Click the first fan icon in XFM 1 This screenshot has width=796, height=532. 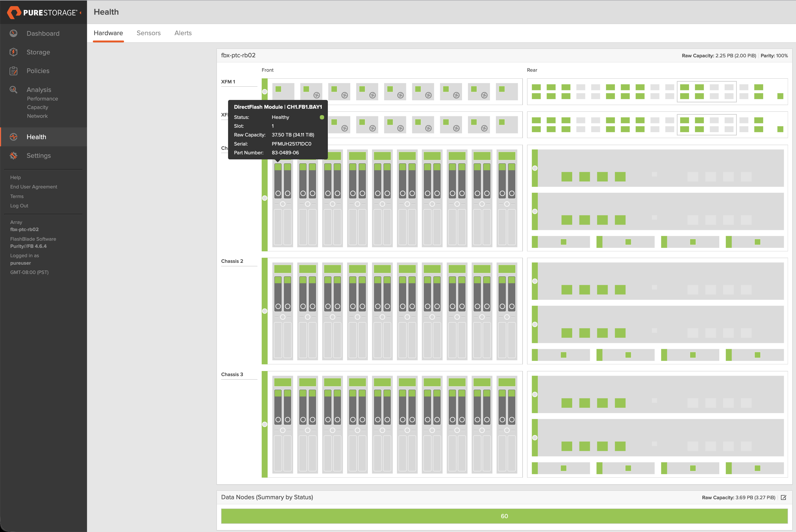[316, 95]
